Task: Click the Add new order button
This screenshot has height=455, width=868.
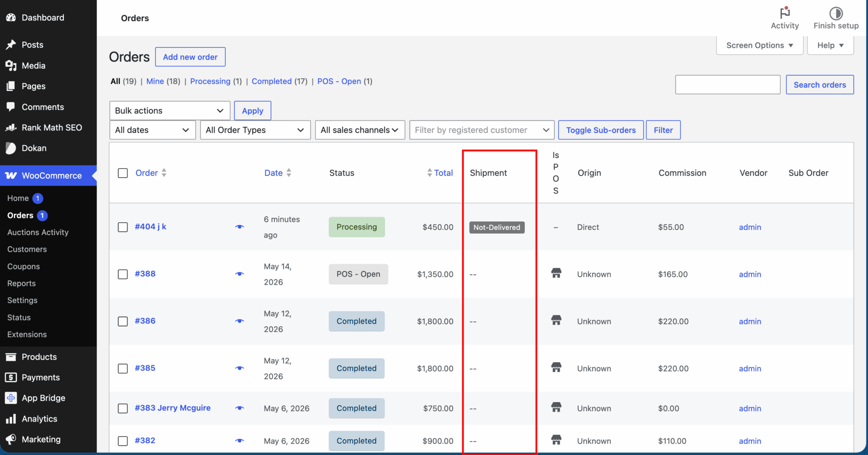Action: (190, 57)
